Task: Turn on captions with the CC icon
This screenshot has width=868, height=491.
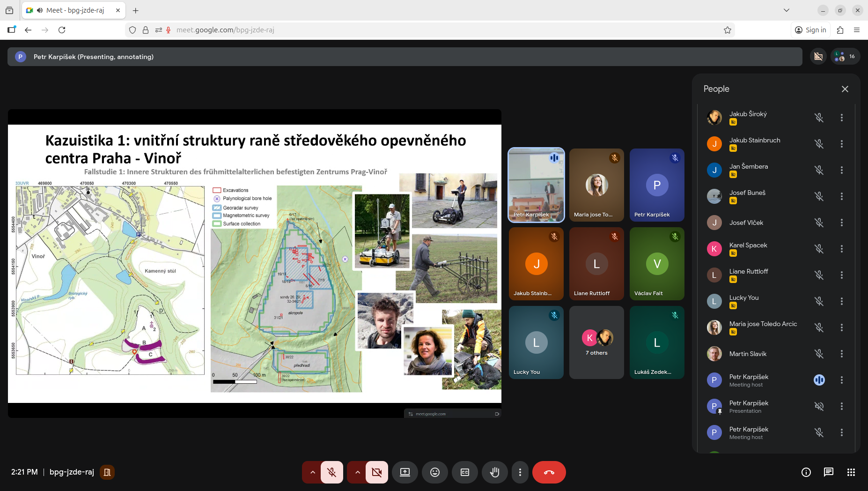Action: tap(464, 472)
